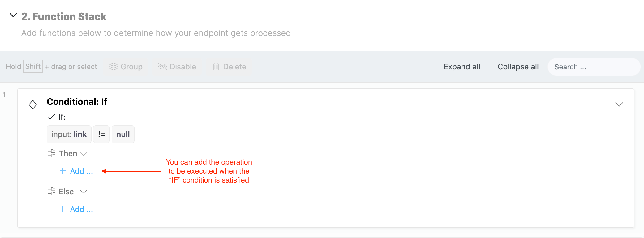Collapse the Conditional block using right chevron

click(619, 104)
